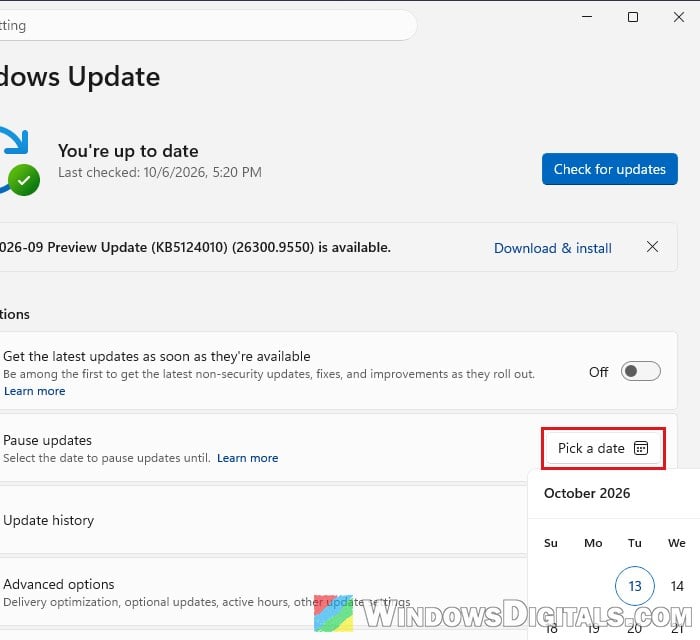Toggle Get the latest updates switch
Viewport: 700px width, 640px height.
641,371
